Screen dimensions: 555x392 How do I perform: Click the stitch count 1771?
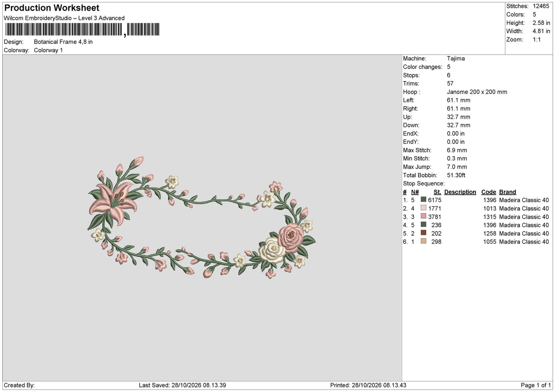click(x=435, y=208)
